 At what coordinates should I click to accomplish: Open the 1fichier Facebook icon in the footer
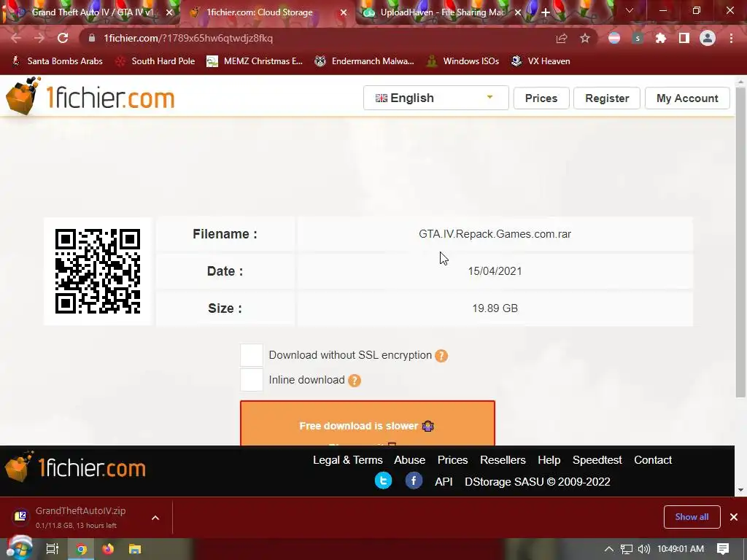coord(414,481)
